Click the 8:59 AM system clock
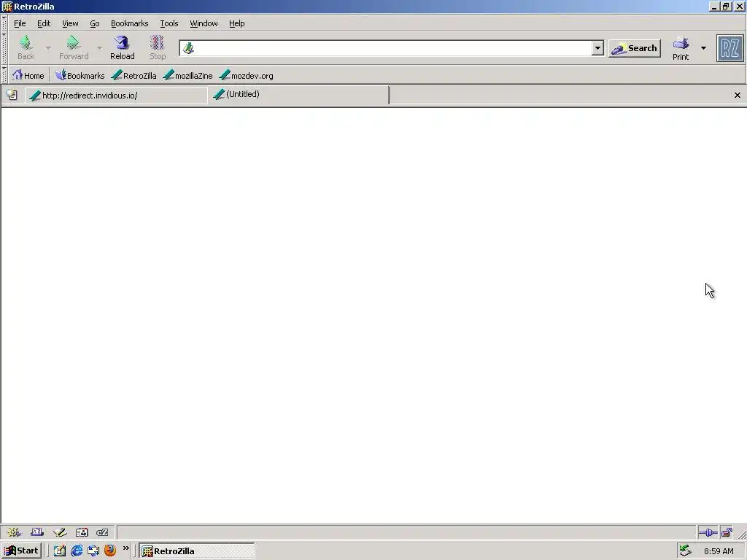Image resolution: width=747 pixels, height=560 pixels. click(x=719, y=551)
